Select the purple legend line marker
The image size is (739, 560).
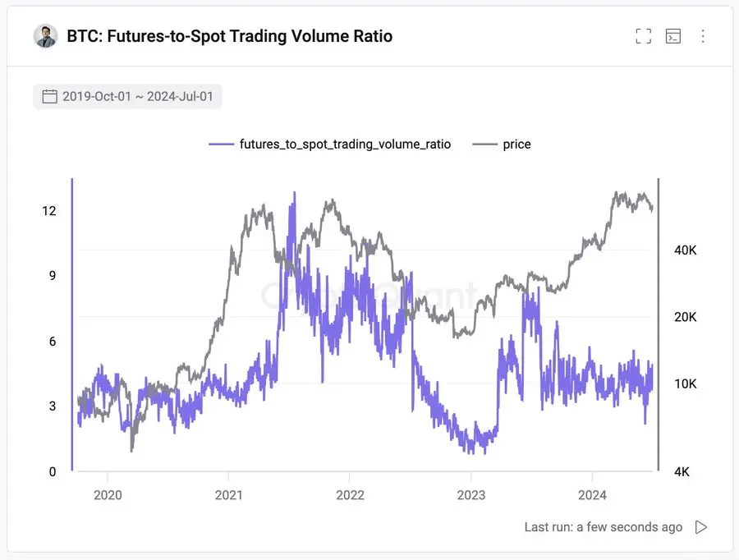coord(222,144)
